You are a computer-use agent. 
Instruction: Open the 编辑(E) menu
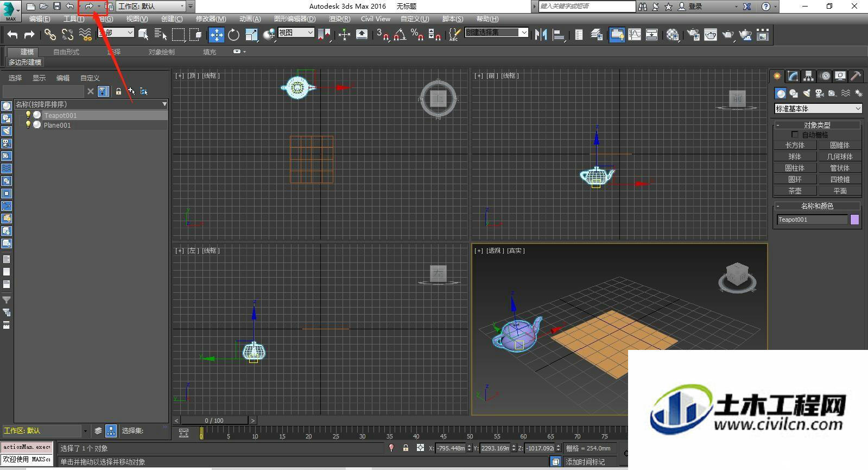pyautogui.click(x=39, y=19)
